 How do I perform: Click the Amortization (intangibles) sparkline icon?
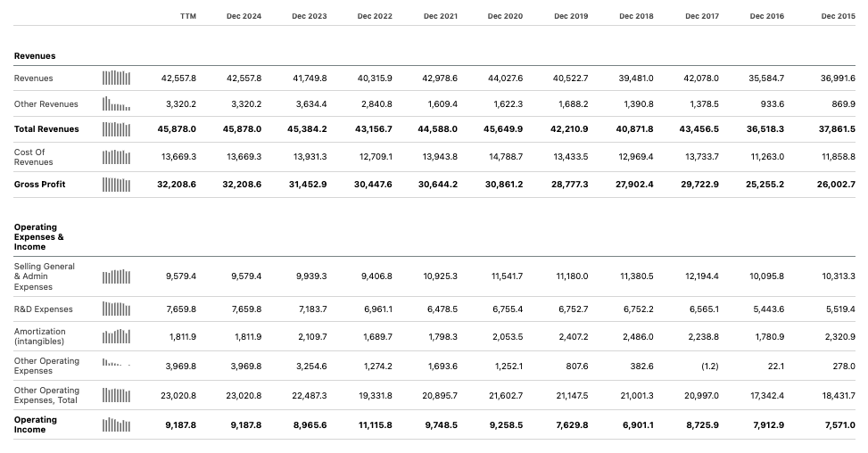(116, 337)
